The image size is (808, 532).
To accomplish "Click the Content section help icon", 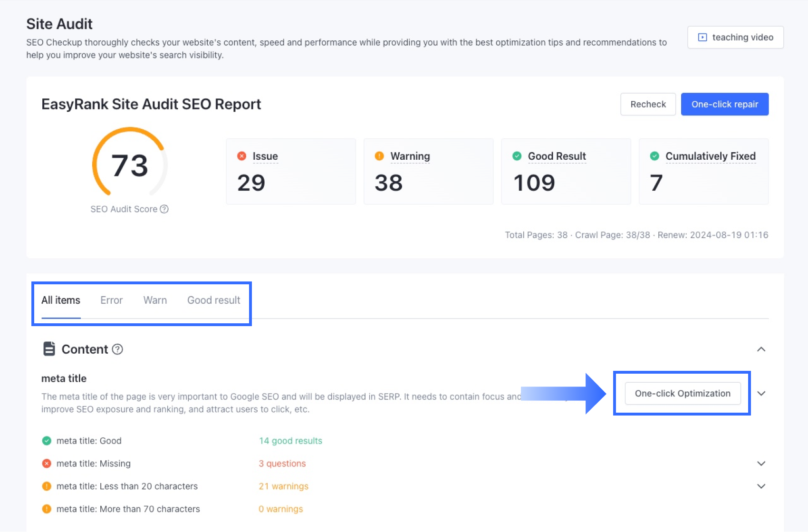I will (117, 349).
